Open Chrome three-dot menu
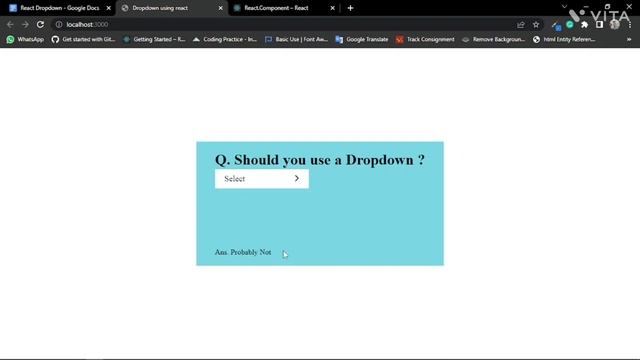The image size is (640, 360). tap(630, 25)
